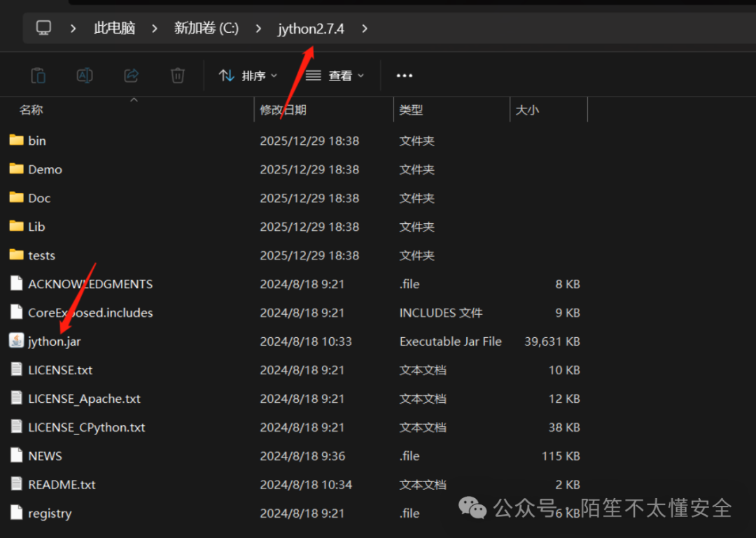Open the See more (...) toolbar icon
This screenshot has width=756, height=538.
click(404, 75)
